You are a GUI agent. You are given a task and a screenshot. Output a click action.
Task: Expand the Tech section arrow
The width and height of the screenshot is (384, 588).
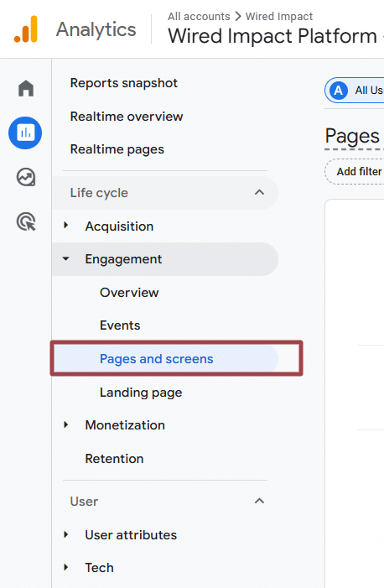(66, 567)
